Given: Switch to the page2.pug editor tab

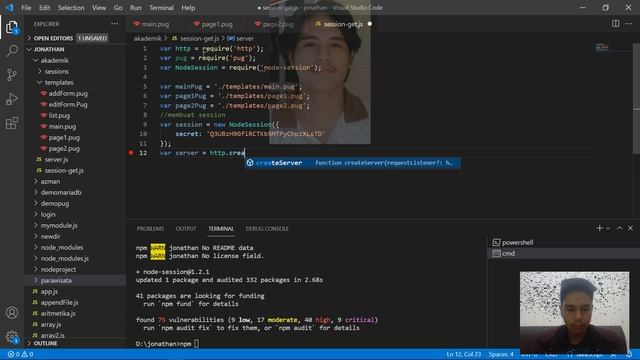Looking at the screenshot, I should click(278, 24).
